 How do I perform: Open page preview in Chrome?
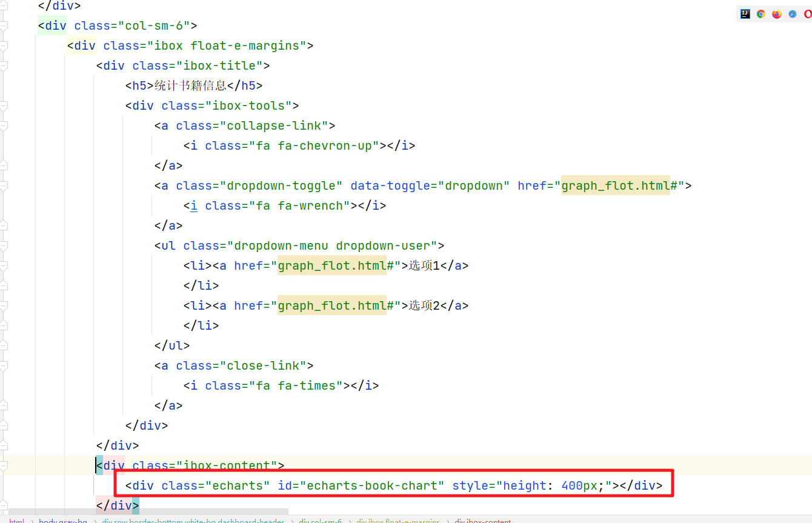761,14
